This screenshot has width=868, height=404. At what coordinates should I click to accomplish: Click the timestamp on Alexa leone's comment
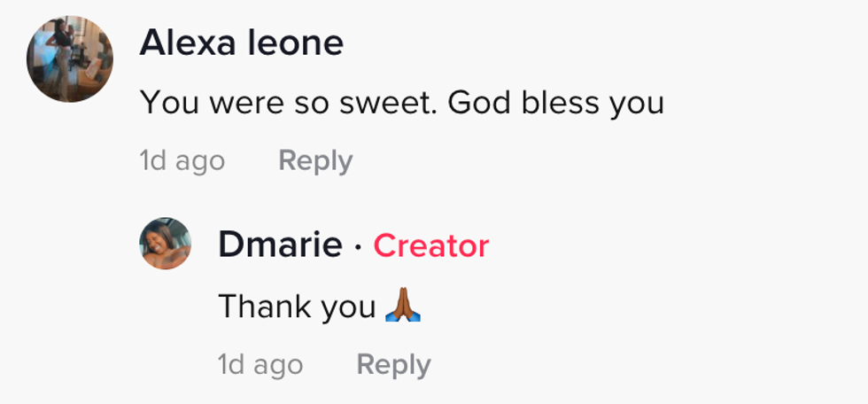[182, 160]
